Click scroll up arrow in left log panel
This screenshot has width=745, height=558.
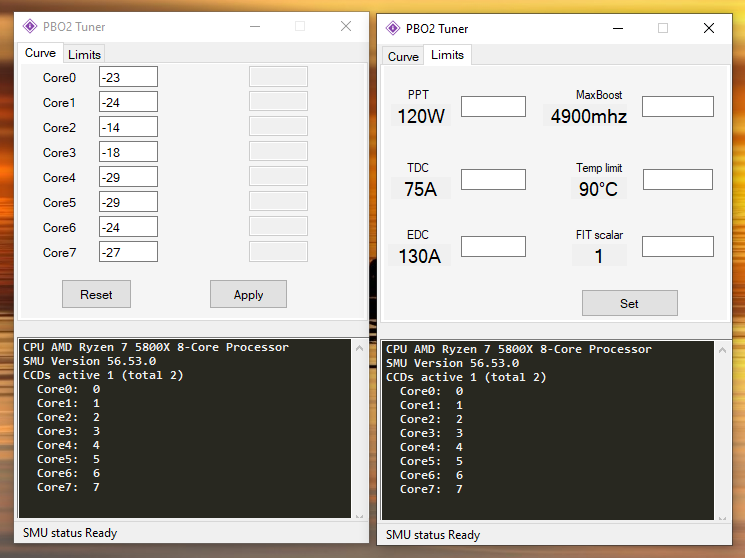pyautogui.click(x=360, y=348)
